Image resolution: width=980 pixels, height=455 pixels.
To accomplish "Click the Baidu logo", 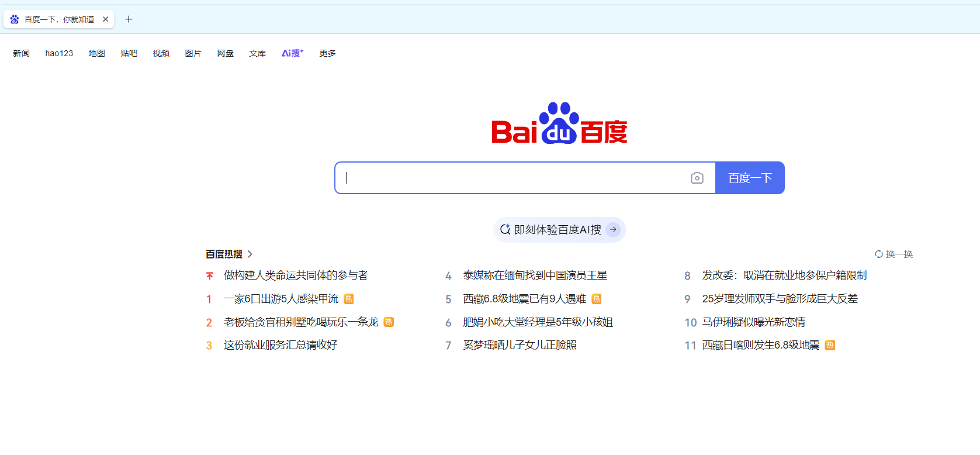I will coord(559,123).
